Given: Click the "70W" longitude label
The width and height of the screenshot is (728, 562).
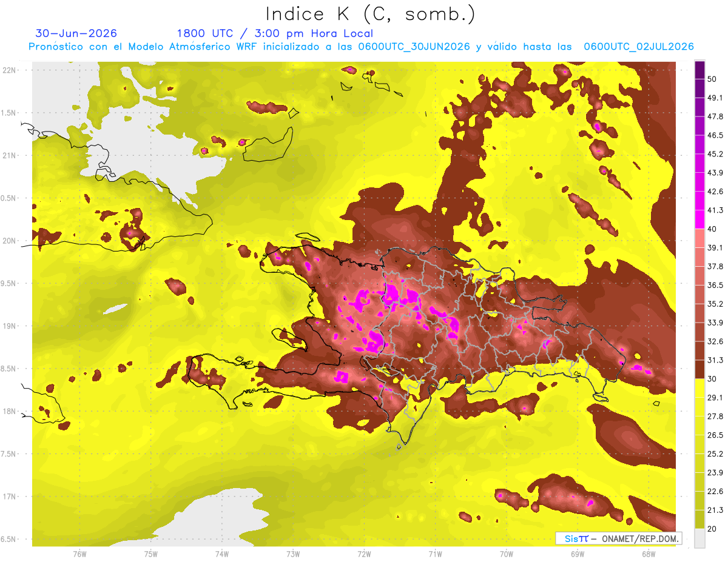Looking at the screenshot, I should (x=507, y=554).
